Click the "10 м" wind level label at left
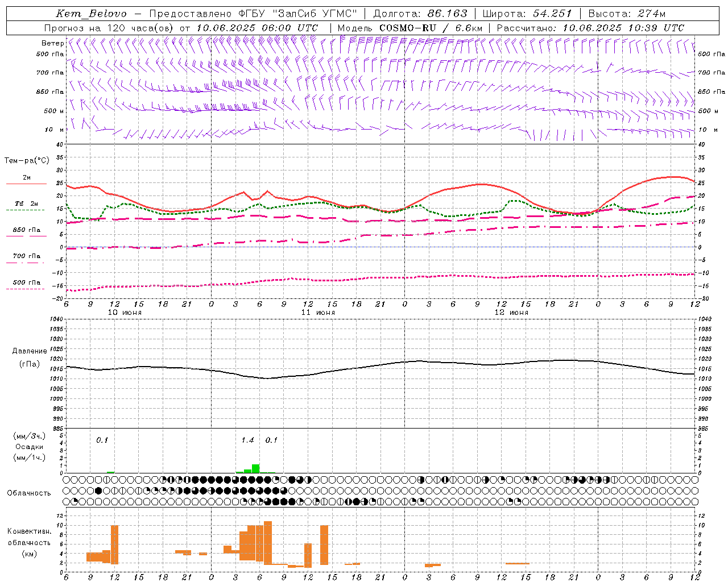This screenshot has width=728, height=582. click(x=55, y=130)
